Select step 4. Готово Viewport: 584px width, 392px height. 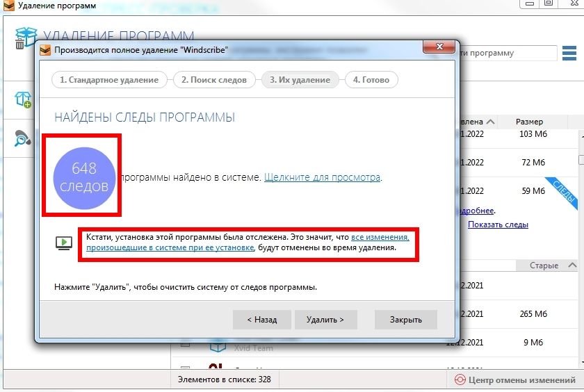[x=371, y=80]
